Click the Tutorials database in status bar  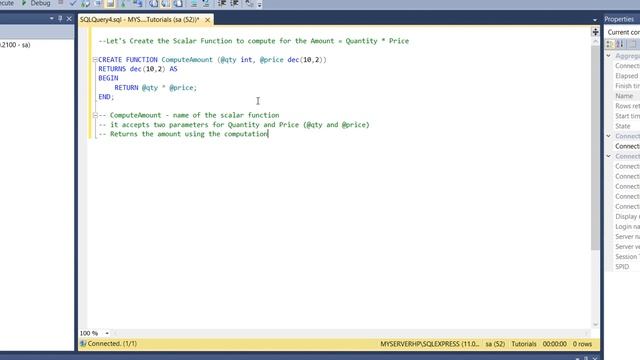click(524, 344)
